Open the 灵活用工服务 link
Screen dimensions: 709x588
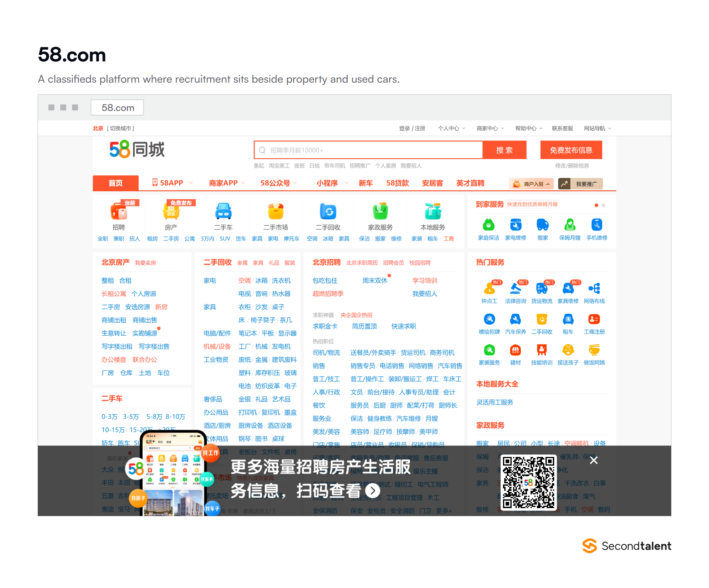495,402
